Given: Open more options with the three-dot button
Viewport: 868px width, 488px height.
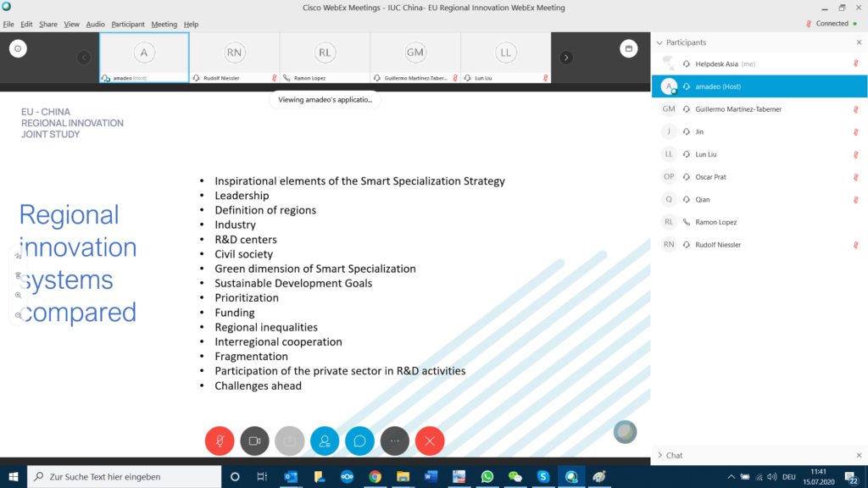Looking at the screenshot, I should click(395, 441).
